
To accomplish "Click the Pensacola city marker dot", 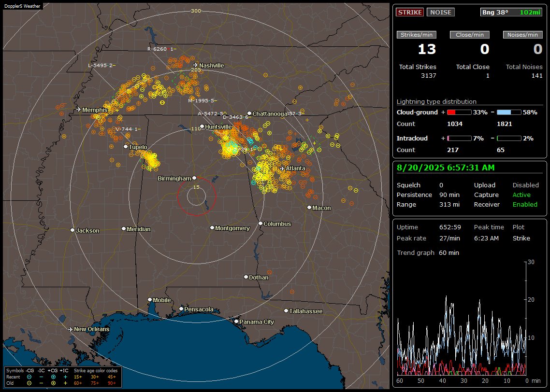I will coord(181,309).
